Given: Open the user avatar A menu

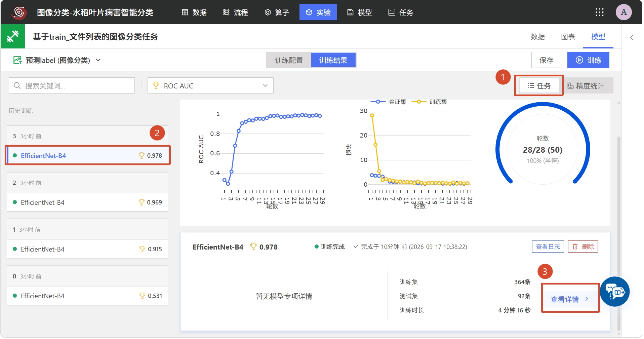Looking at the screenshot, I should 623,12.
